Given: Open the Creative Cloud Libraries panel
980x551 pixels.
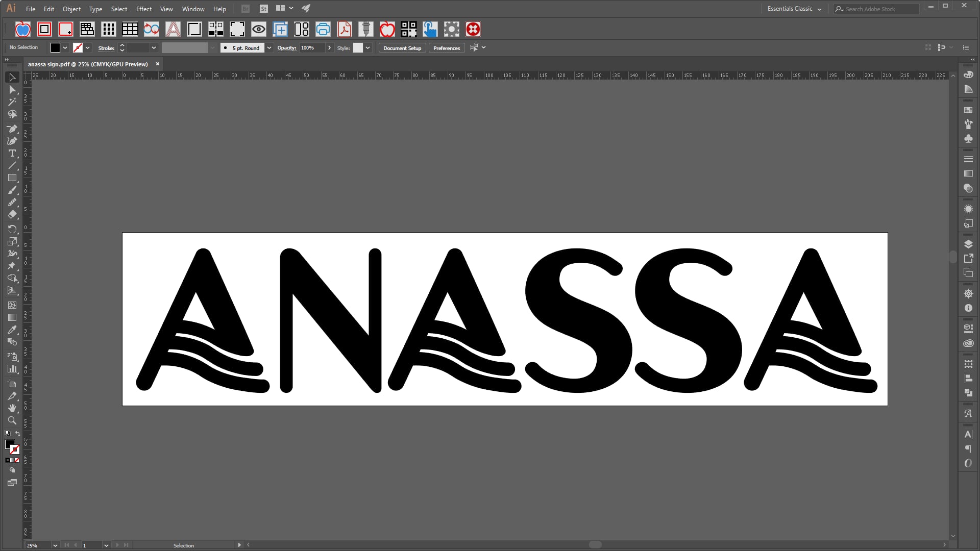Looking at the screenshot, I should [x=968, y=343].
